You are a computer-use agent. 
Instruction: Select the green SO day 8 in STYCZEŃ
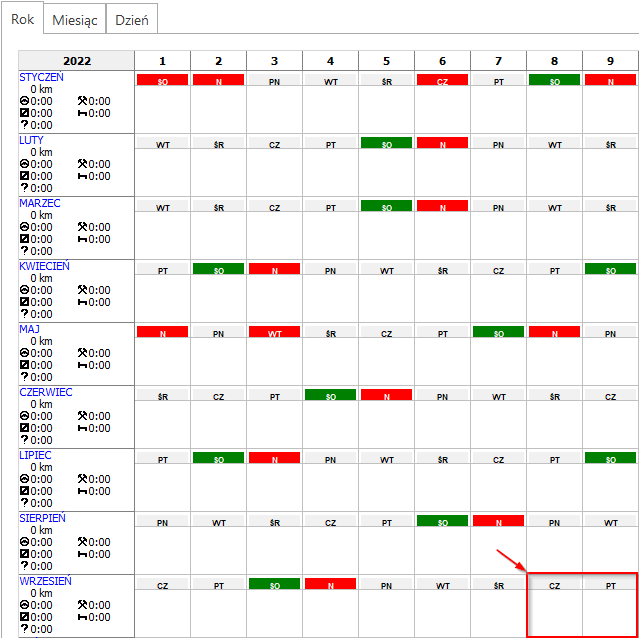pyautogui.click(x=554, y=80)
